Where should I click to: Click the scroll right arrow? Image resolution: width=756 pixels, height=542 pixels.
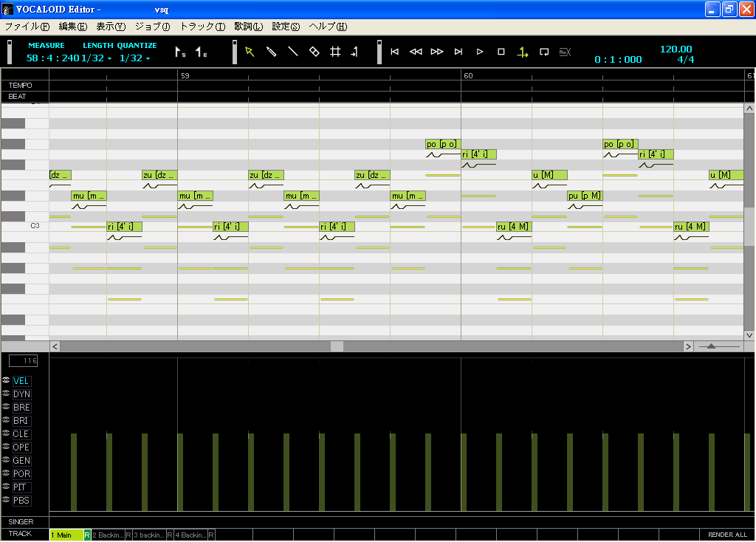click(x=688, y=346)
